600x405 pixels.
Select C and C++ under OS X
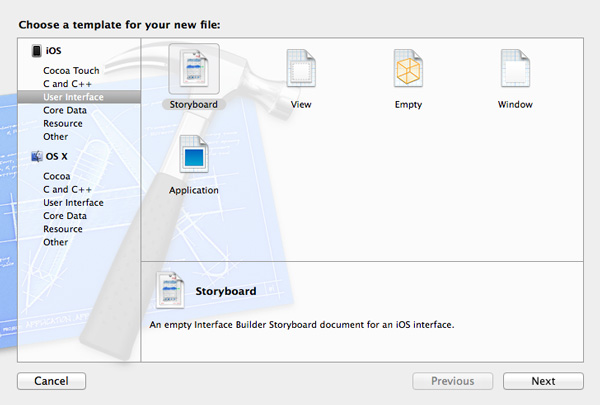tap(67, 189)
